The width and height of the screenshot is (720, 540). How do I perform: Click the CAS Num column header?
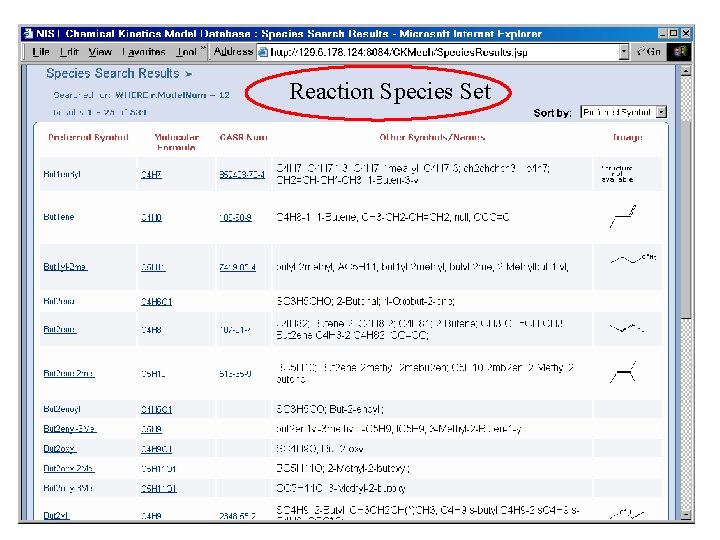(x=243, y=137)
